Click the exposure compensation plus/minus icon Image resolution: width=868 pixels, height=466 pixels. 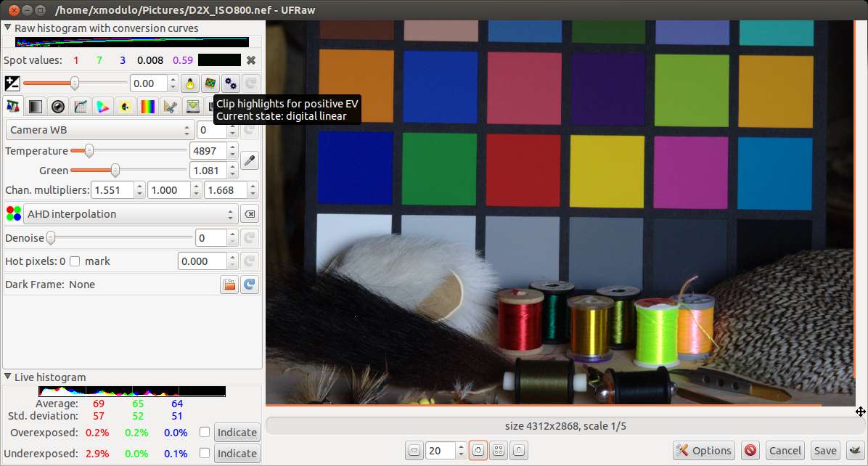12,83
